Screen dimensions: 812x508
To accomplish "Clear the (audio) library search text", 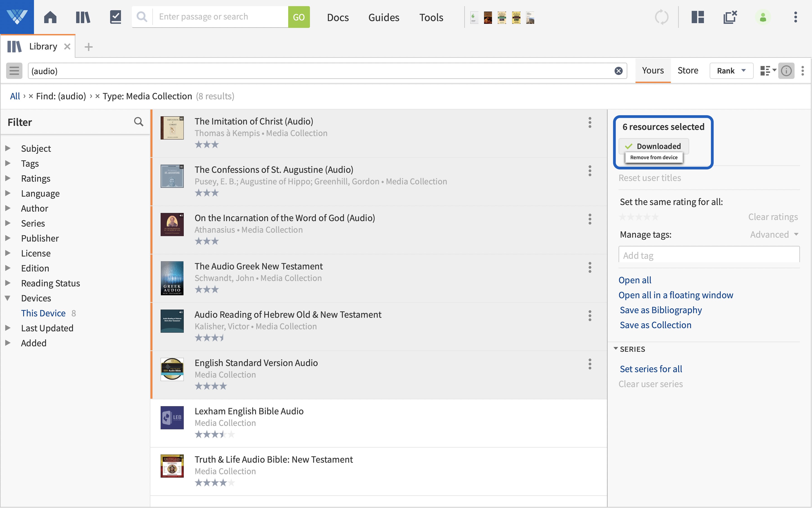I will click(618, 71).
